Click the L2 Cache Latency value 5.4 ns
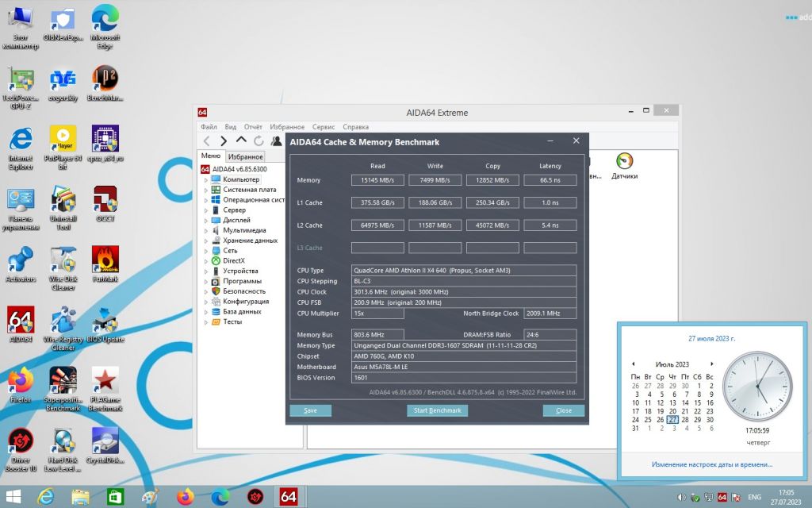 tap(550, 225)
